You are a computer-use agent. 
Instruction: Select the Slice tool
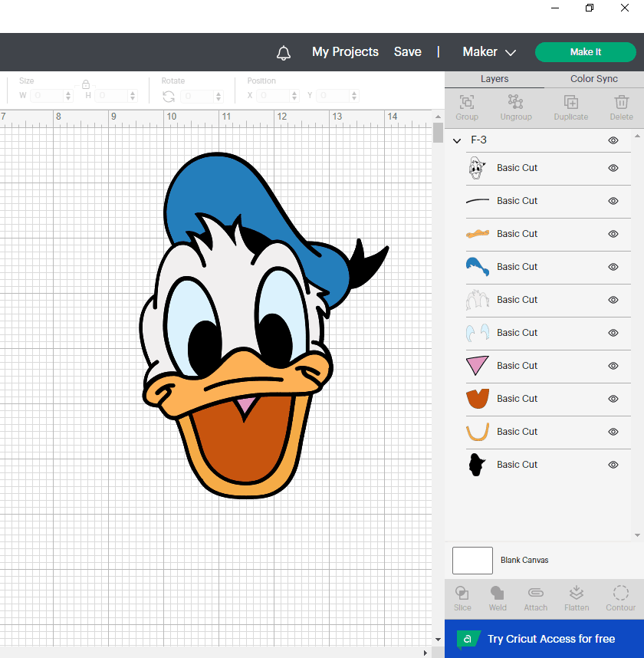(462, 593)
